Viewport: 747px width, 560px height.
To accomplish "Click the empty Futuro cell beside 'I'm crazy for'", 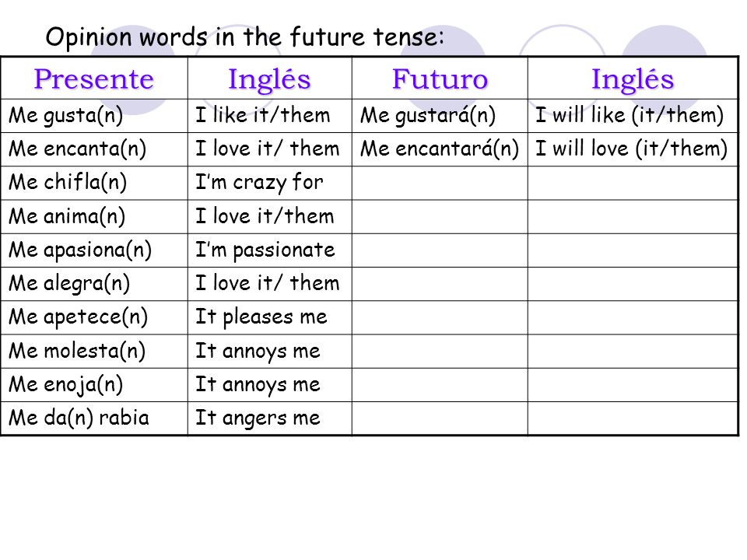I will pyautogui.click(x=440, y=183).
